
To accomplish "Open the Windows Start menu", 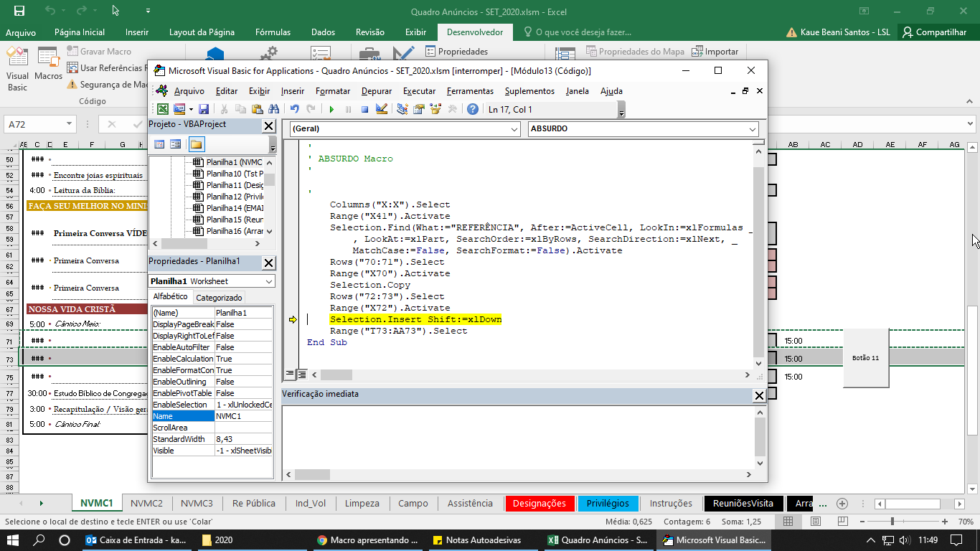I will [14, 540].
